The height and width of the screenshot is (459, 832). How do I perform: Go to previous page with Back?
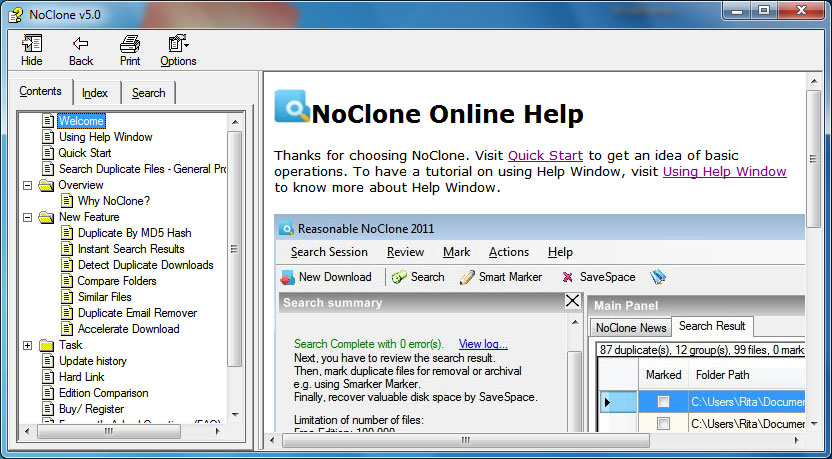[81, 51]
